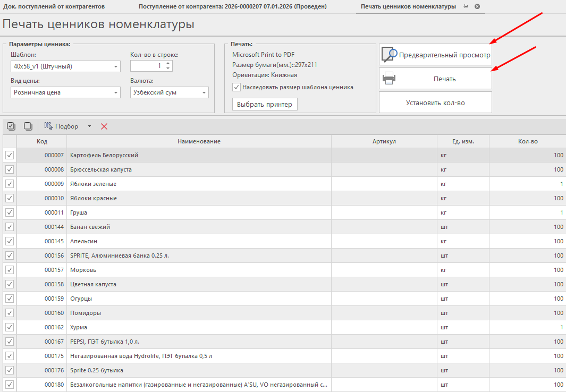The height and width of the screenshot is (392, 566).
Task: Expand the Подбор dropdown arrow
Action: [x=89, y=126]
